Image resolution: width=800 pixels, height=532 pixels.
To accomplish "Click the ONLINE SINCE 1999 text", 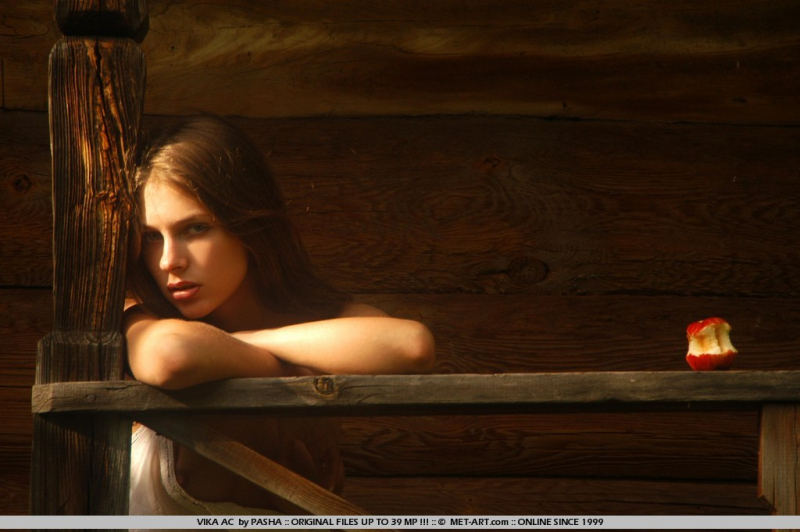I will tap(561, 522).
